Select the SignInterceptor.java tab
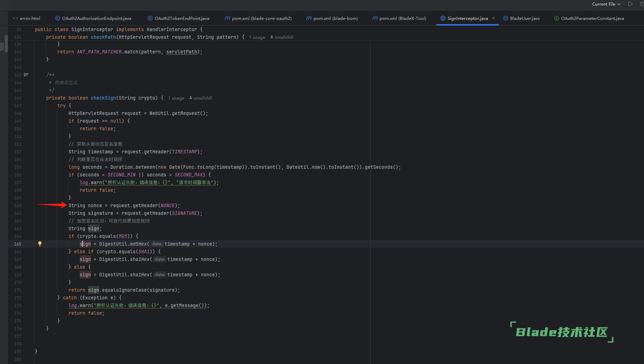Viewport: 644px width, 364px height. (x=468, y=19)
